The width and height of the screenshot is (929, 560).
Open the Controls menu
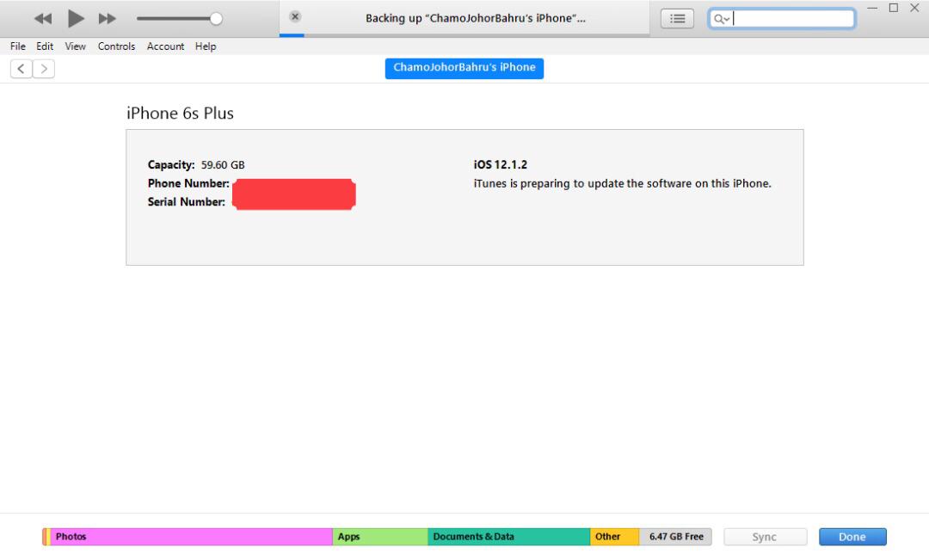coord(116,46)
